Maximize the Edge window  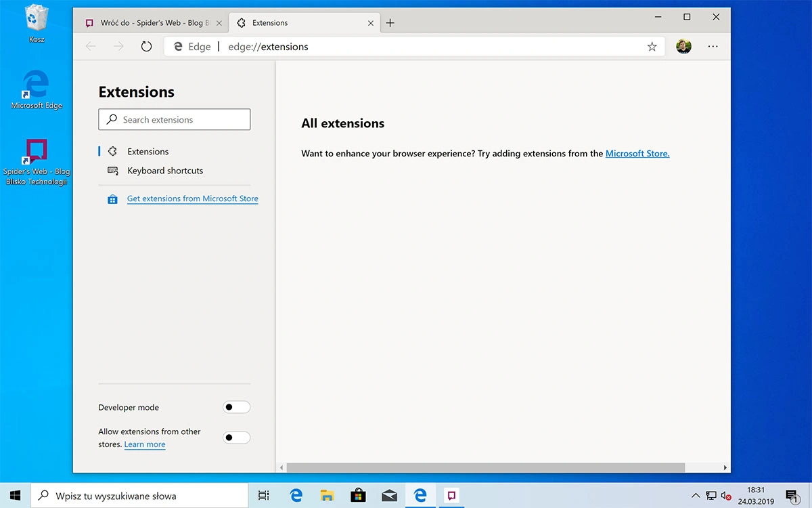[x=687, y=17]
